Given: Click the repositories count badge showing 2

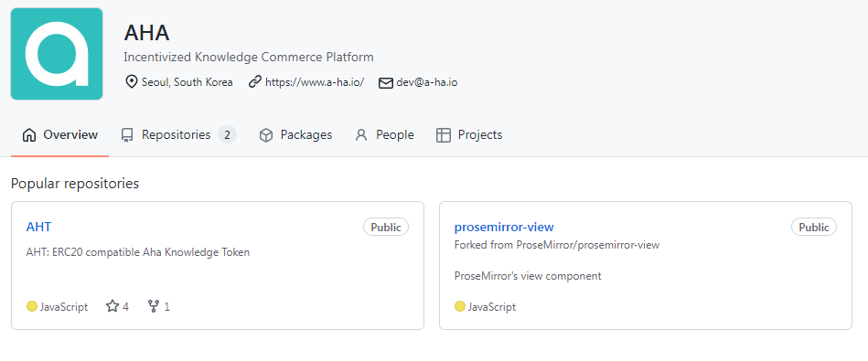Looking at the screenshot, I should (227, 135).
